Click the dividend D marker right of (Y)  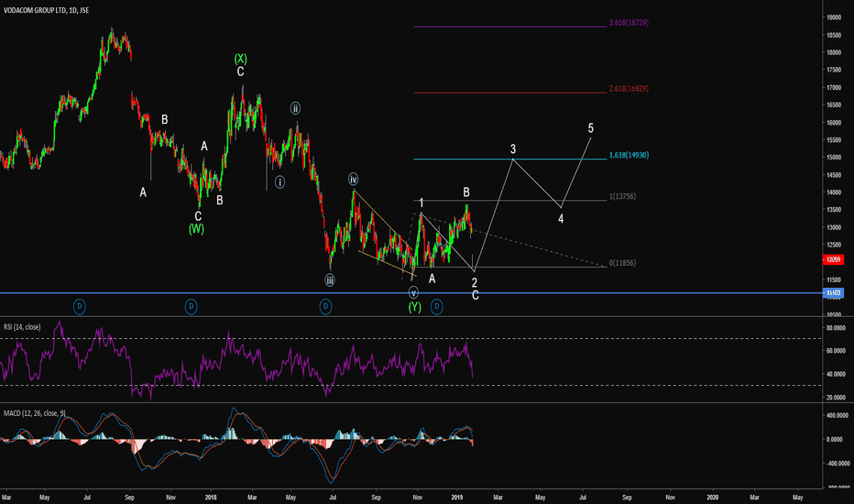[x=437, y=307]
